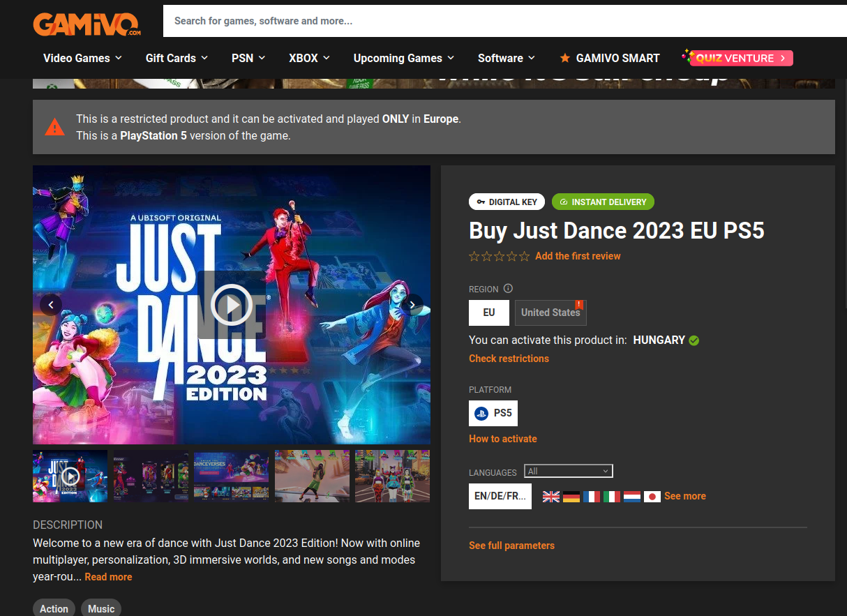Click the French flag language icon
The image size is (847, 616).
pos(592,497)
